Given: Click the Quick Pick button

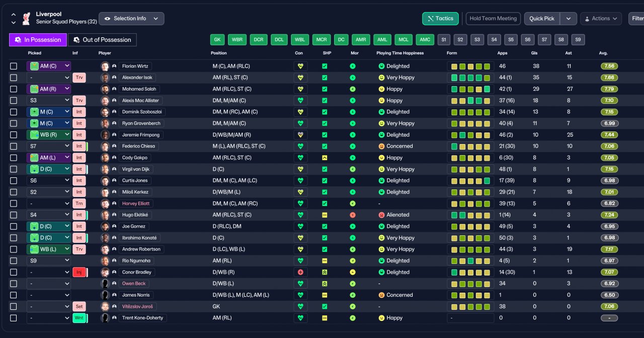Looking at the screenshot, I should (x=542, y=19).
